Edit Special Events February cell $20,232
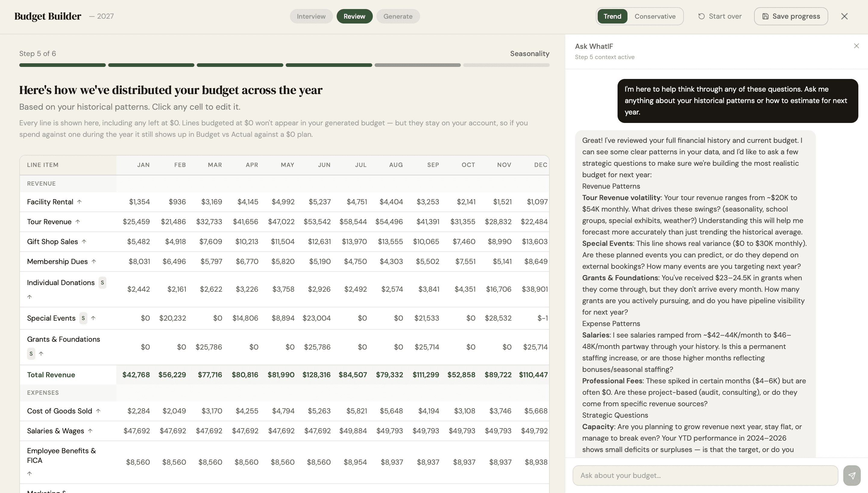 pyautogui.click(x=172, y=318)
